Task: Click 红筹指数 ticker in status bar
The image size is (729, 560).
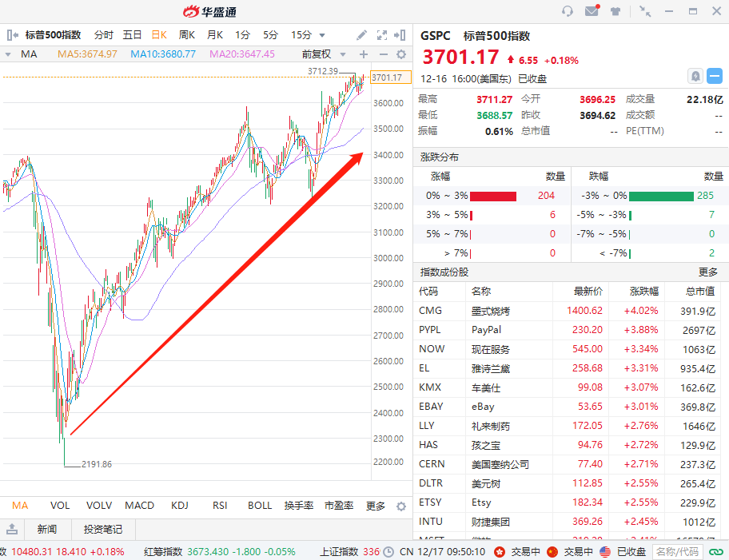Action: [x=220, y=552]
